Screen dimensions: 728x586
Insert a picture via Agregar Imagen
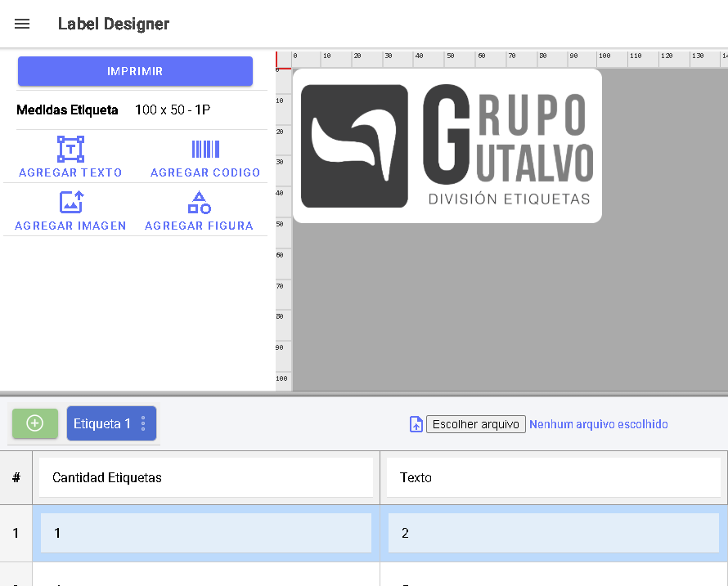70,203
